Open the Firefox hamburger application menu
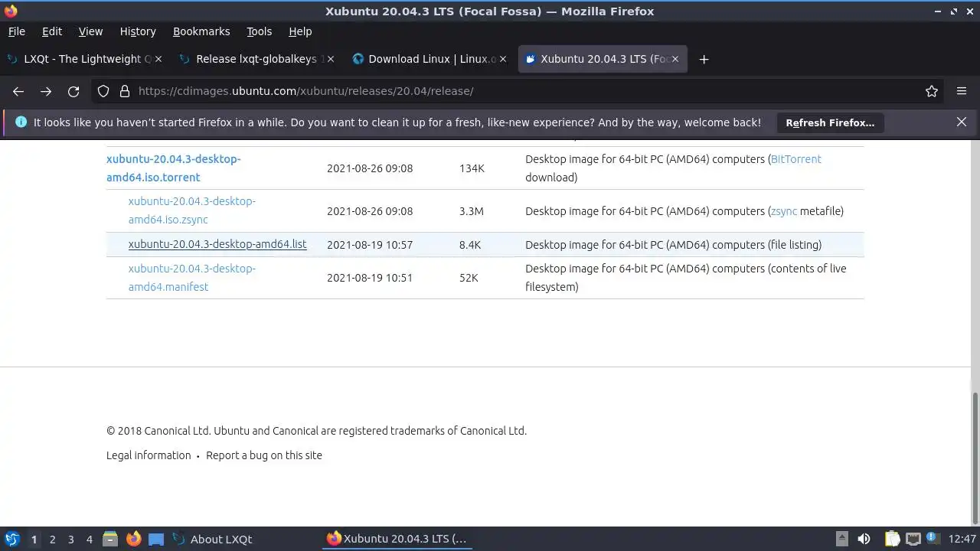This screenshot has height=551, width=980. click(962, 91)
